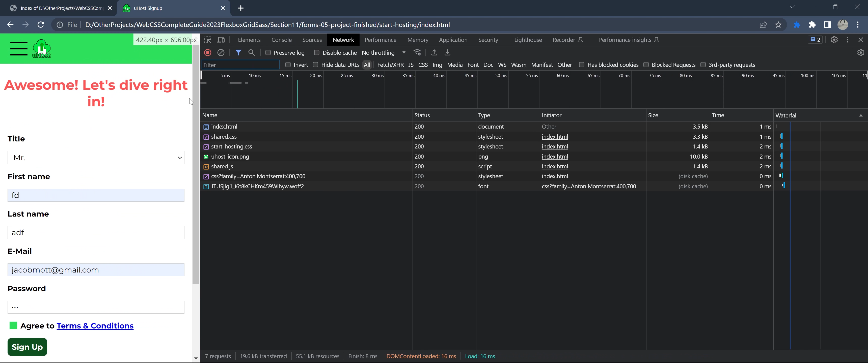Click the stop recording network log icon
Viewport: 868px width, 363px height.
pos(208,52)
